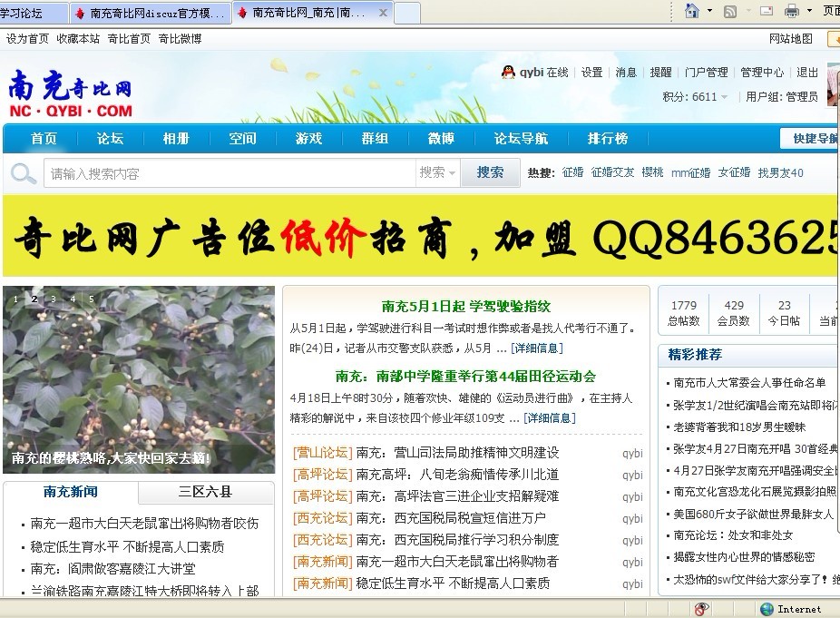Open 论坛导航 in the navigation bar
840x618 pixels.
[521, 139]
